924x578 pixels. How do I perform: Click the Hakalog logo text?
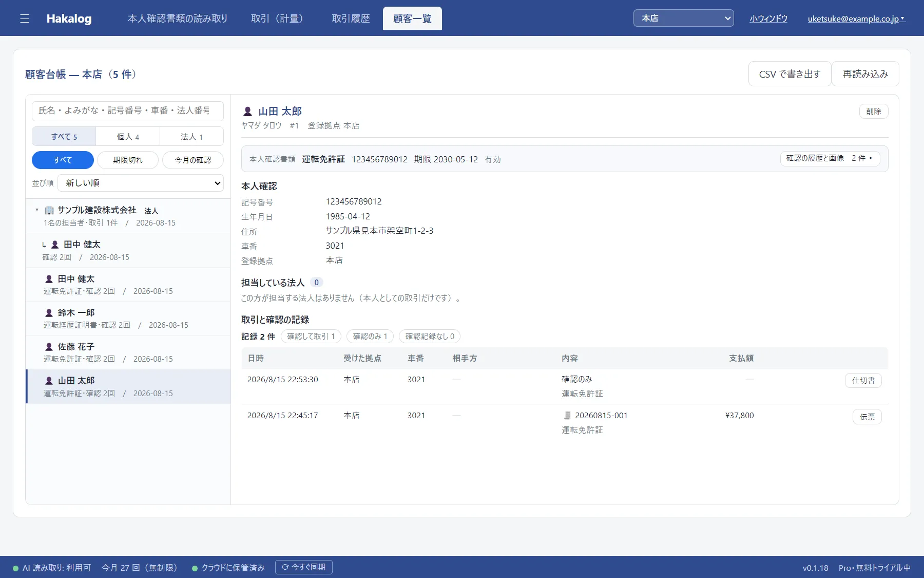pos(69,18)
